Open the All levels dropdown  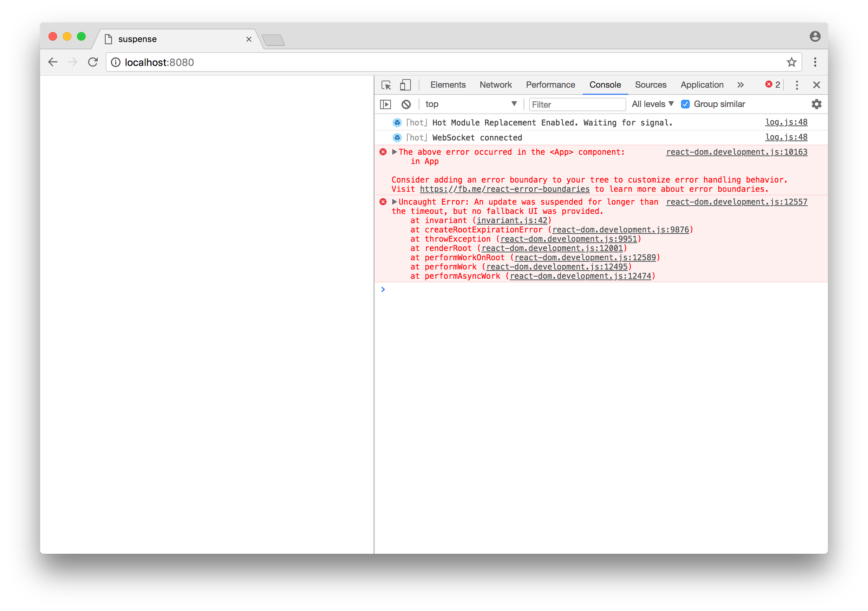(652, 104)
